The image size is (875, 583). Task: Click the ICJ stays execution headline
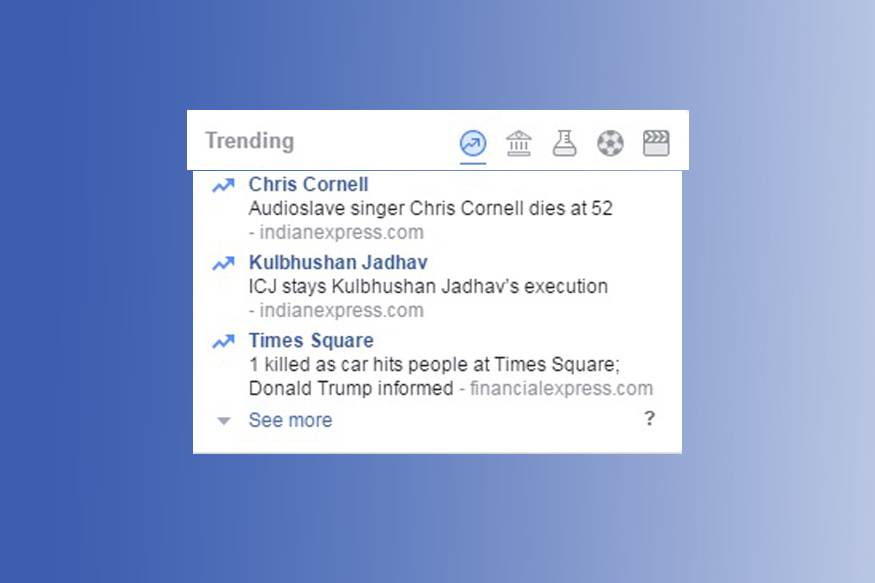coord(428,287)
